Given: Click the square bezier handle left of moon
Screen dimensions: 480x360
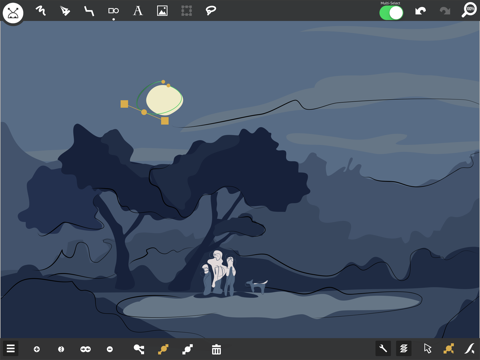Looking at the screenshot, I should click(x=124, y=104).
